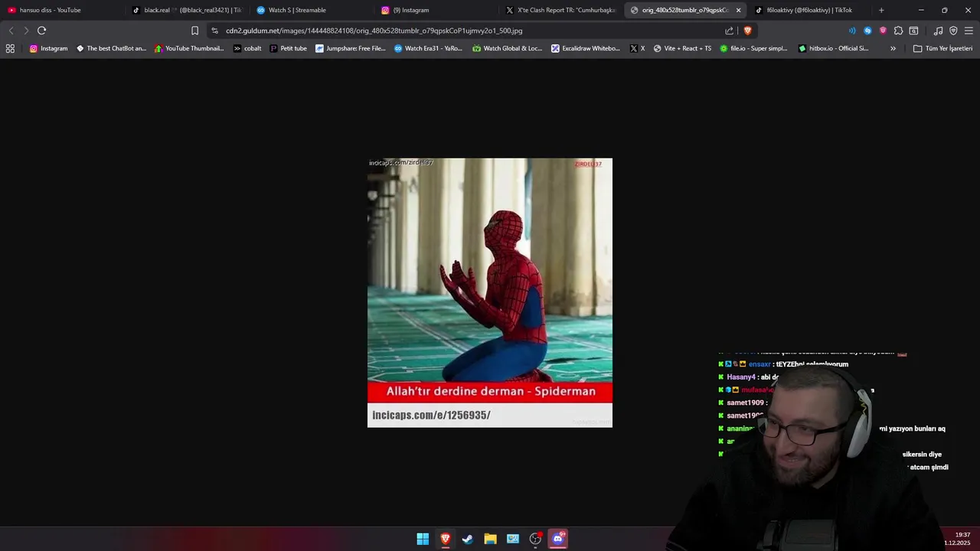Viewport: 980px width, 551px height.
Task: Open Watch Global & Loc bookmark
Action: [507, 48]
